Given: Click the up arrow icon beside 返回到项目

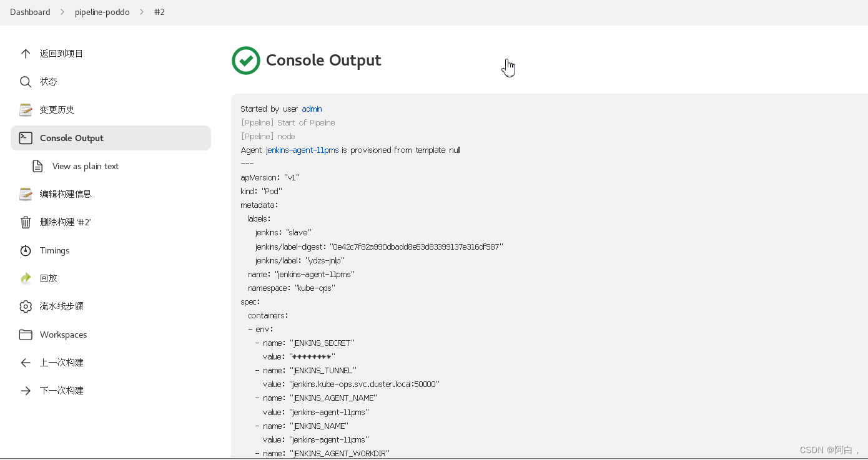Looking at the screenshot, I should 26,54.
